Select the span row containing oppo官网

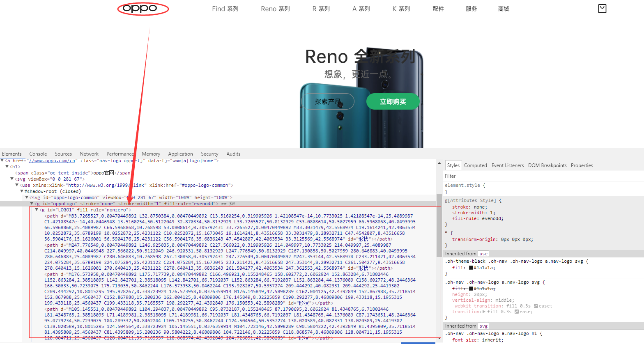coord(73,173)
